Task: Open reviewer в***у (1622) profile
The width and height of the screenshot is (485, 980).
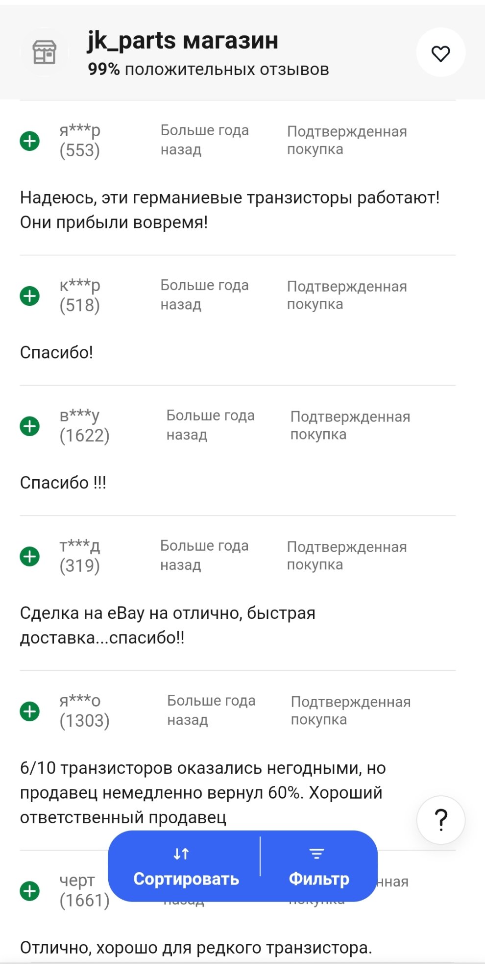Action: click(x=84, y=425)
